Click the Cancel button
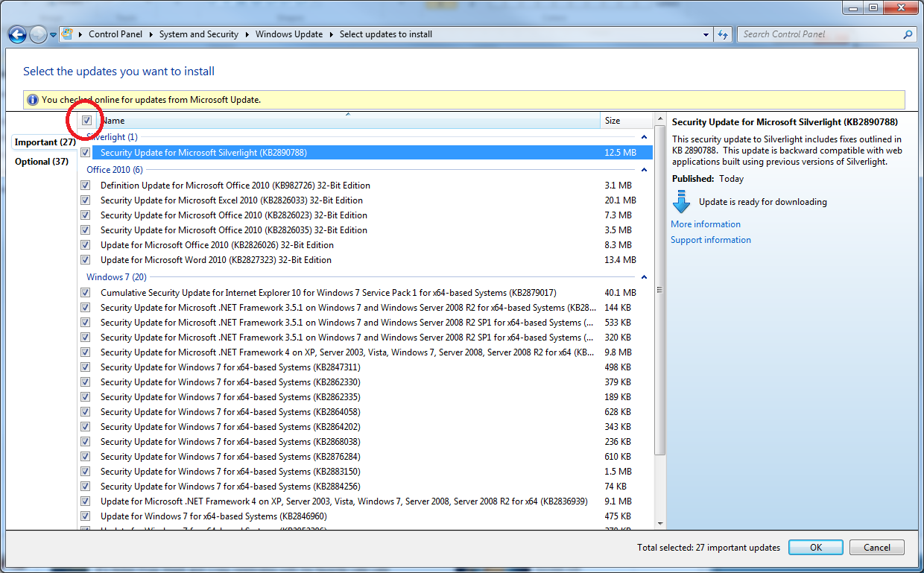 pos(877,547)
